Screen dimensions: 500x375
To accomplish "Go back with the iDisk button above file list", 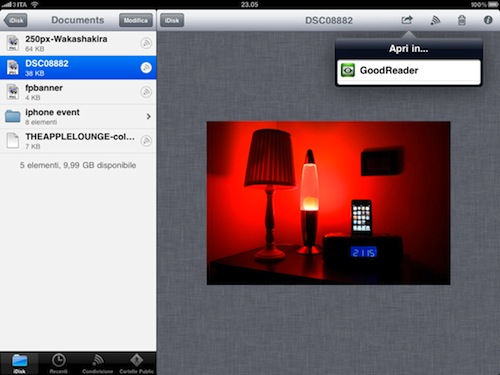I will [16, 20].
